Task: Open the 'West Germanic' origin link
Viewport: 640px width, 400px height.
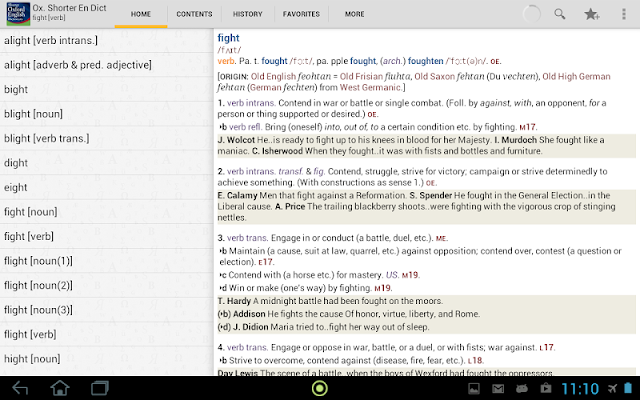Action: click(x=370, y=87)
